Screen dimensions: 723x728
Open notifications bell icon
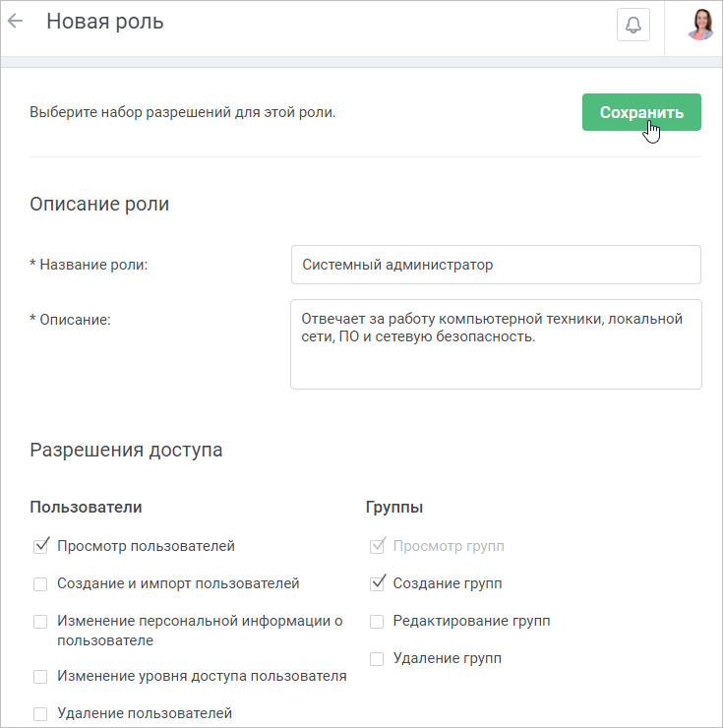(633, 25)
